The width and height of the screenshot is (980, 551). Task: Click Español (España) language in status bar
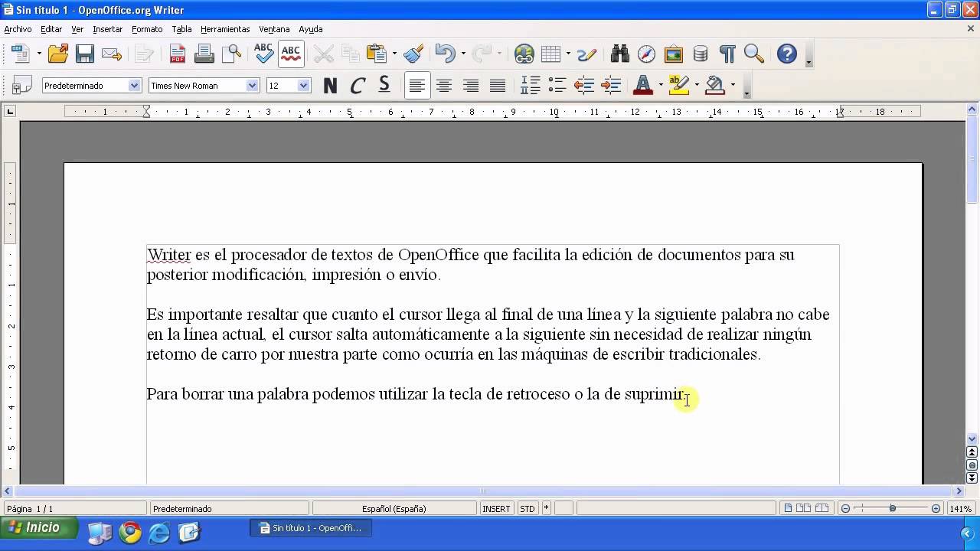(394, 508)
